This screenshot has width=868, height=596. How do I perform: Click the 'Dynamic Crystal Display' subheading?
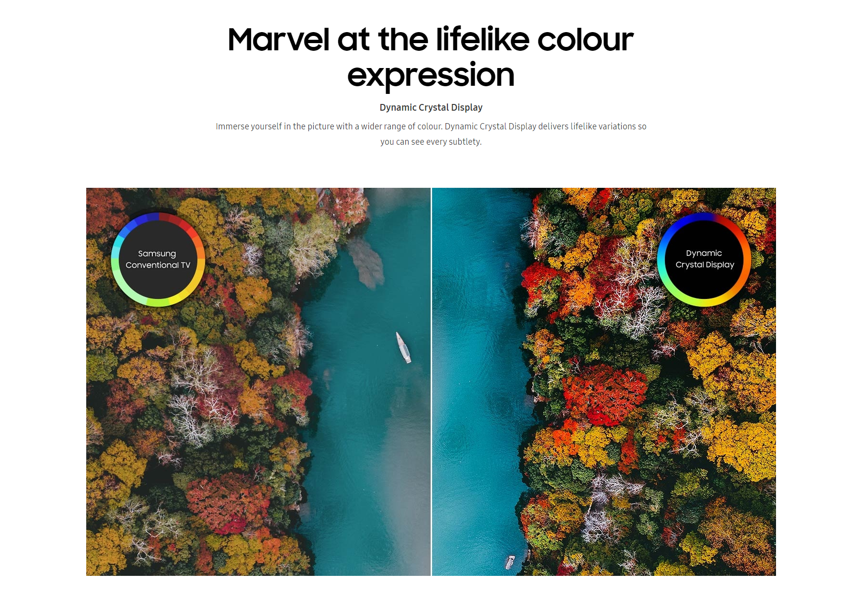pos(431,107)
